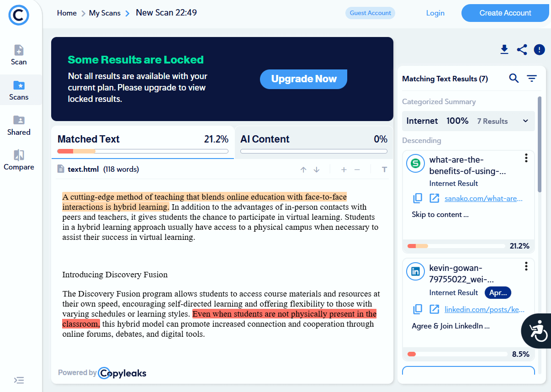
Task: Open the Scan sidebar item
Action: coord(19,55)
